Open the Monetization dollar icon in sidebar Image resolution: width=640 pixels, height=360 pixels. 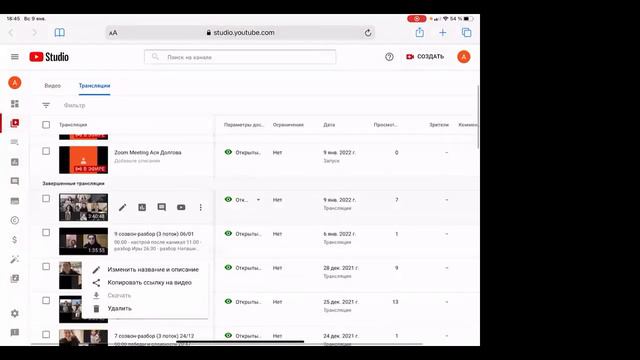[15, 240]
